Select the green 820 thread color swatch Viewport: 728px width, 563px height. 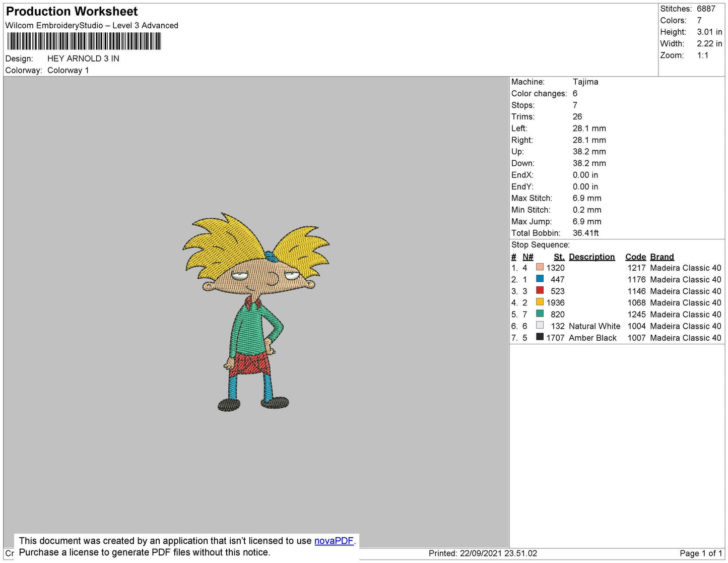point(540,314)
